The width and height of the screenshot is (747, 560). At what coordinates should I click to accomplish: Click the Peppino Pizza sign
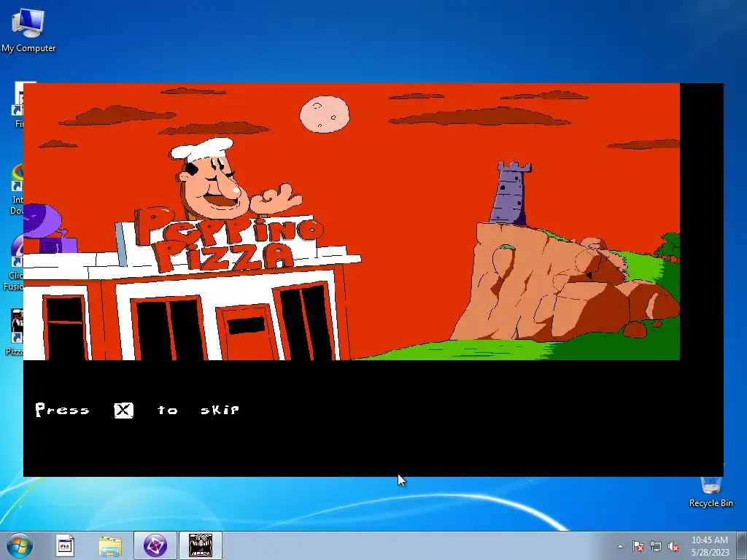228,238
